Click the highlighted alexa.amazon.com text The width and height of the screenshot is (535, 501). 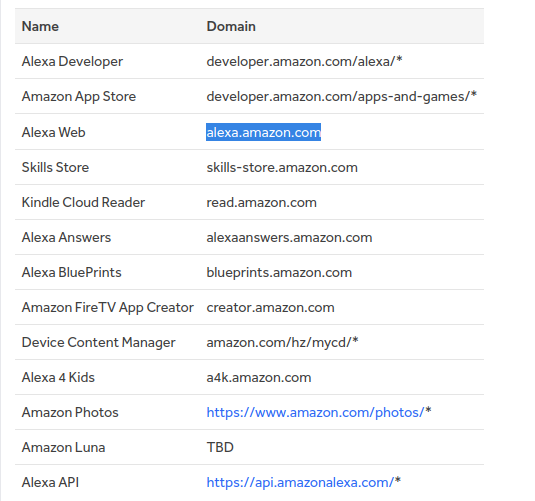(x=263, y=132)
